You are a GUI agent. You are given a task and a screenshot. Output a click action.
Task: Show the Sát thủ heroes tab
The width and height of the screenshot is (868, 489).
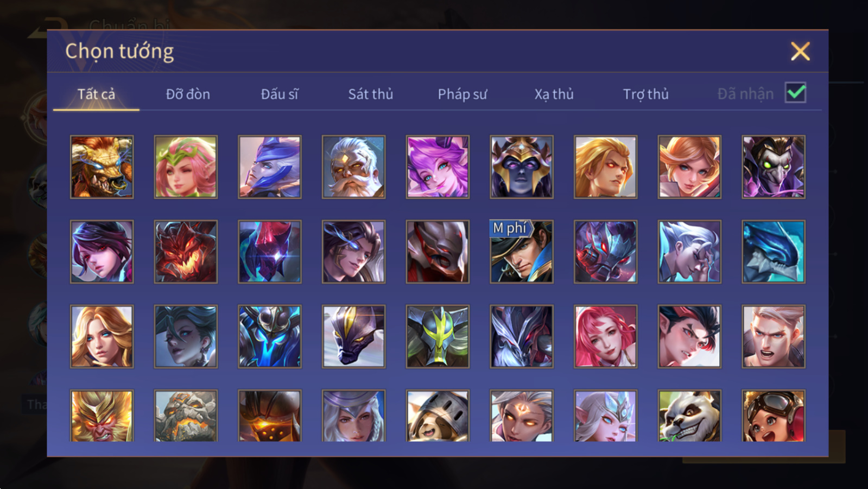point(371,94)
